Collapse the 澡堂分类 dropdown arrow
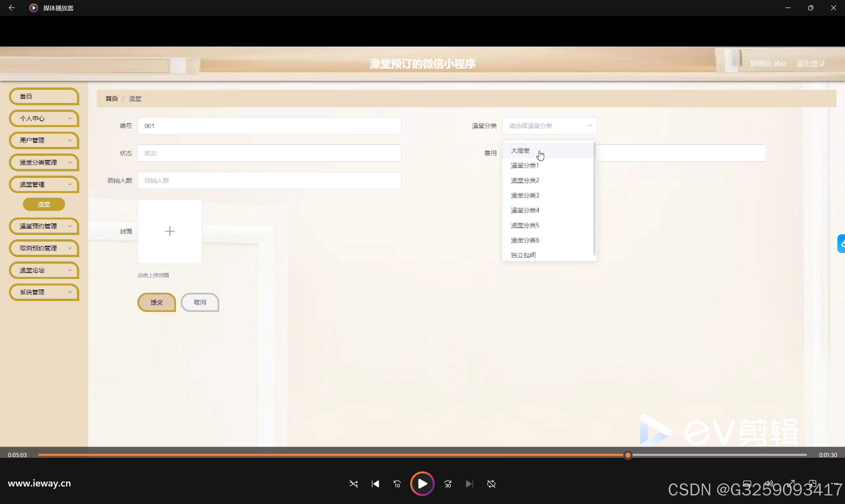This screenshot has width=845, height=504. click(589, 126)
